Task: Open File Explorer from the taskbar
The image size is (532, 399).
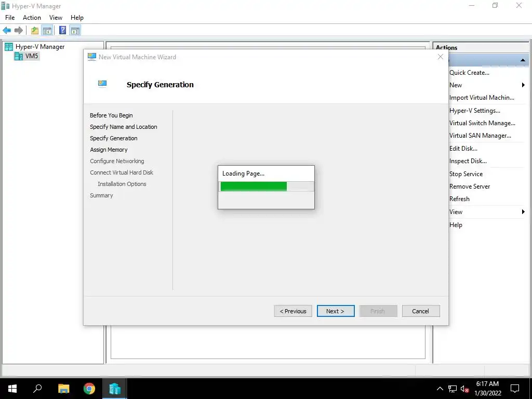Action: [x=63, y=389]
